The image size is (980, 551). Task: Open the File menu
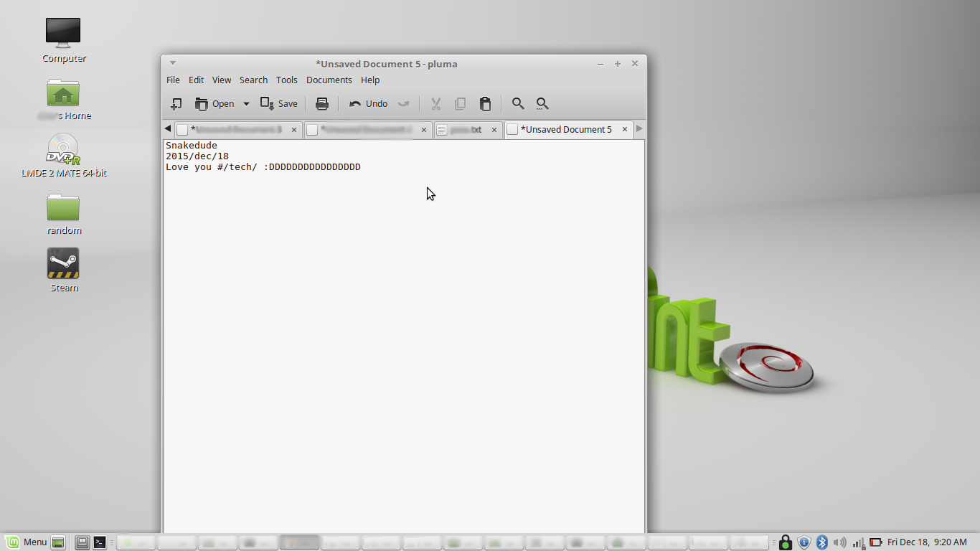[173, 80]
